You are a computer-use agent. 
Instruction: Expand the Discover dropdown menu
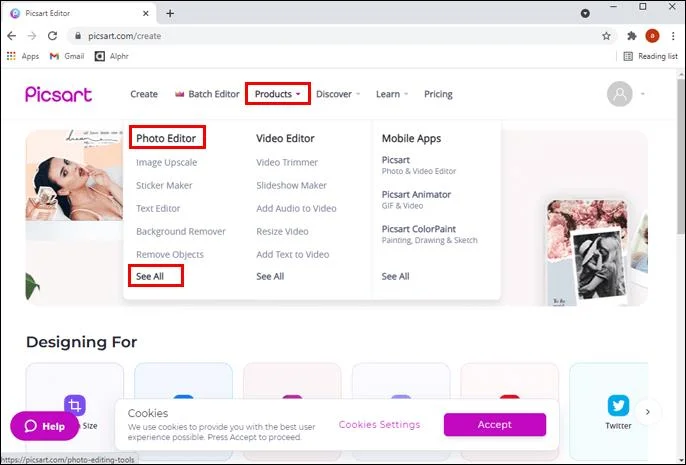pyautogui.click(x=338, y=94)
